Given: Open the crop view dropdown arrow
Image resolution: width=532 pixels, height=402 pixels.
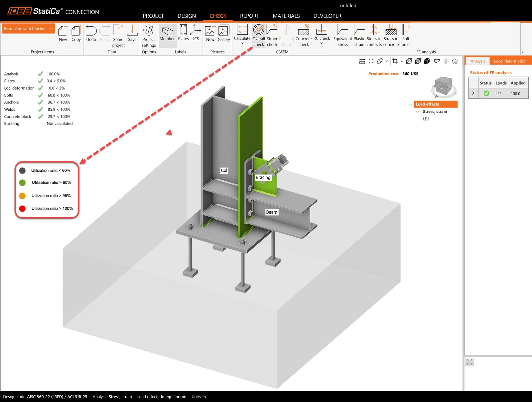Looking at the screenshot, I should tap(402, 61).
